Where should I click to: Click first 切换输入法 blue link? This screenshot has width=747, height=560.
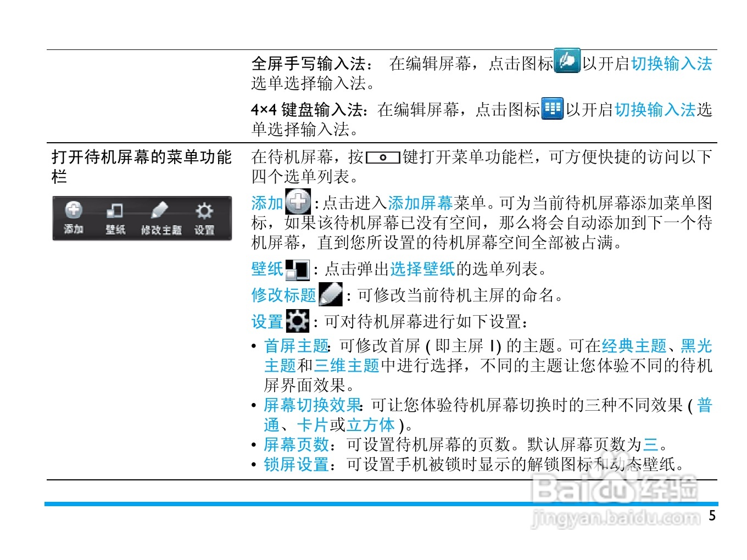[671, 64]
